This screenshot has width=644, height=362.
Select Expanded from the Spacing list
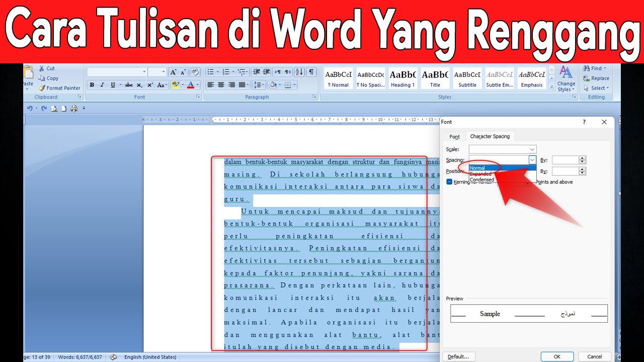[x=480, y=174]
